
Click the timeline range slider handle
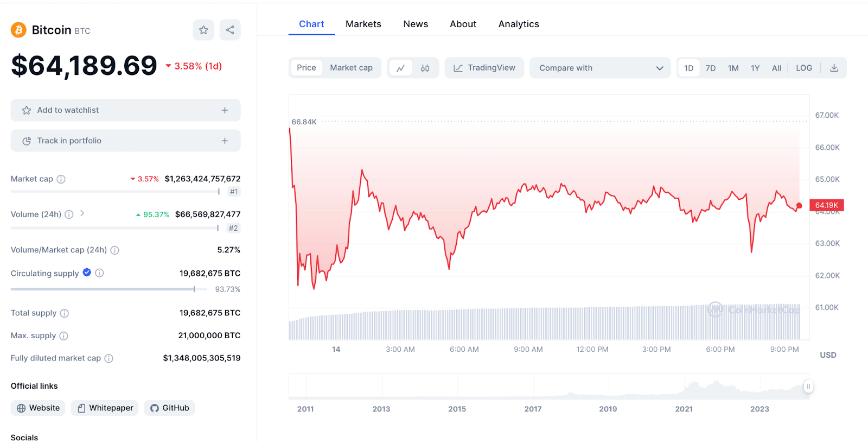808,387
